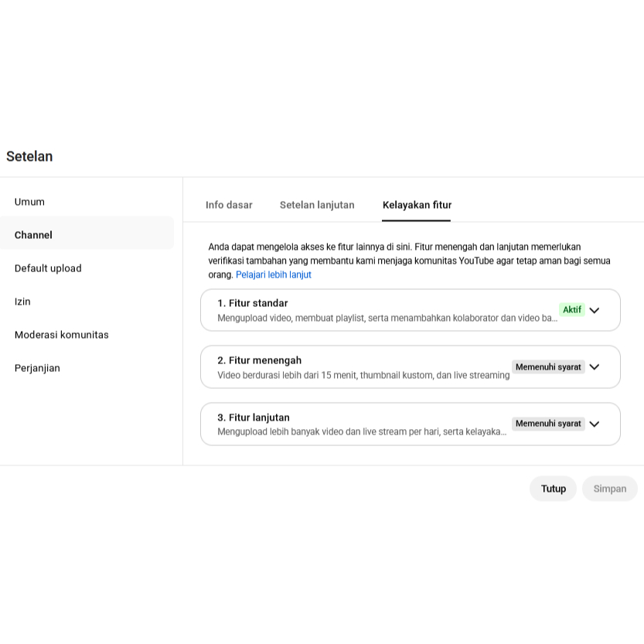Open the Setelan lanjutan tab
This screenshot has height=644, width=644.
click(x=317, y=205)
